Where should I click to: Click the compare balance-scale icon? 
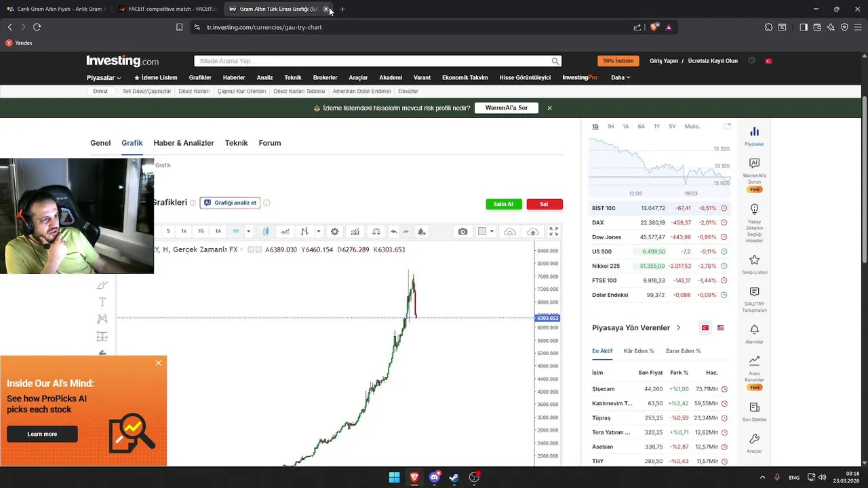click(x=376, y=231)
